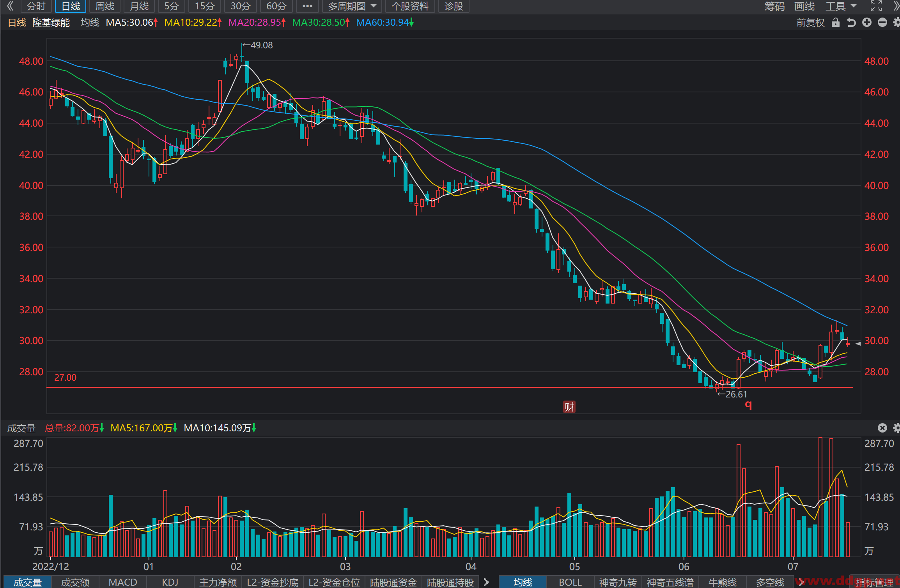Viewport: 900px width, 588px height.
Task: Toggle the chart lock icon
Action: point(835,22)
